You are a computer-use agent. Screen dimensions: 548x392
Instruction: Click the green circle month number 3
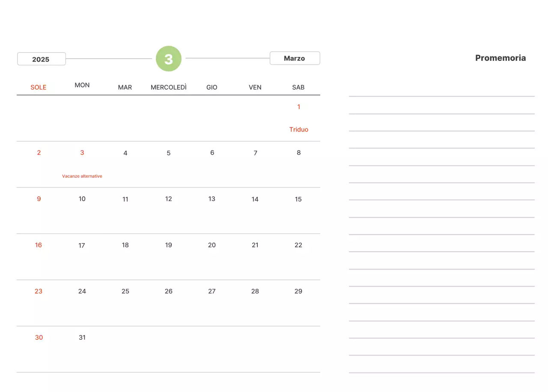[169, 59]
